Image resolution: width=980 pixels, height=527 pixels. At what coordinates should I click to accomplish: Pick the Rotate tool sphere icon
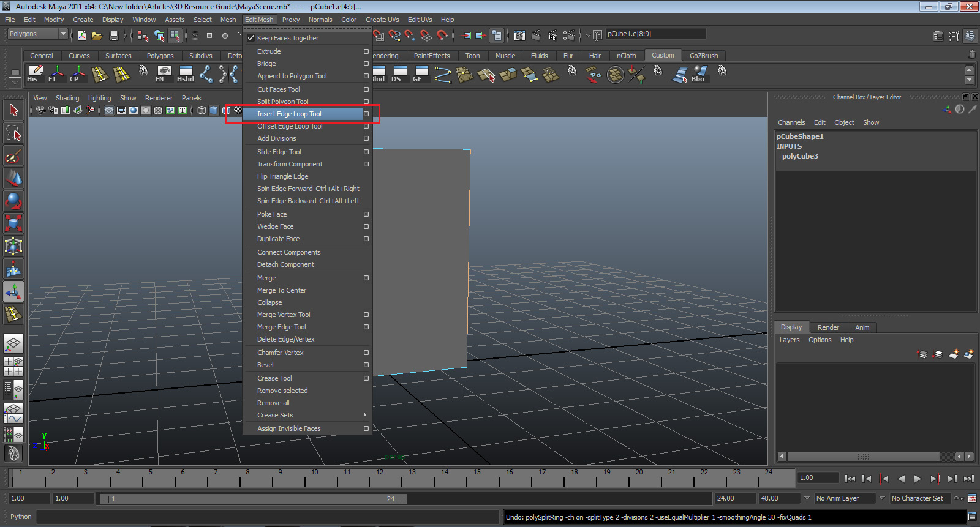point(13,201)
